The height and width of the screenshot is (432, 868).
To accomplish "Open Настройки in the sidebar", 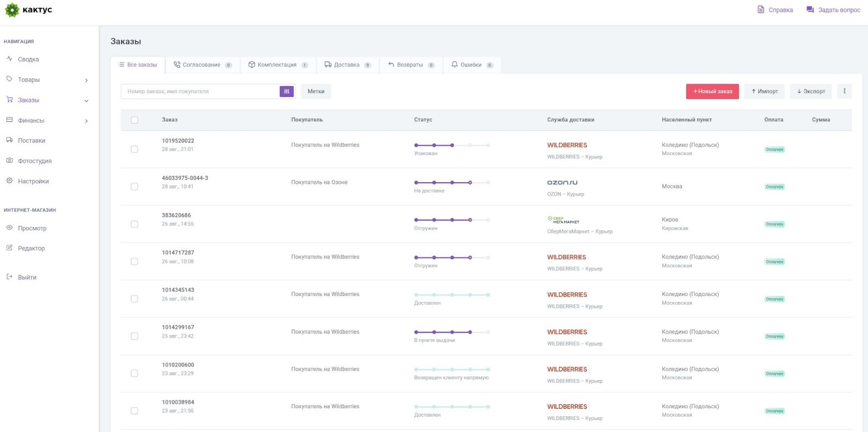I will pos(33,182).
